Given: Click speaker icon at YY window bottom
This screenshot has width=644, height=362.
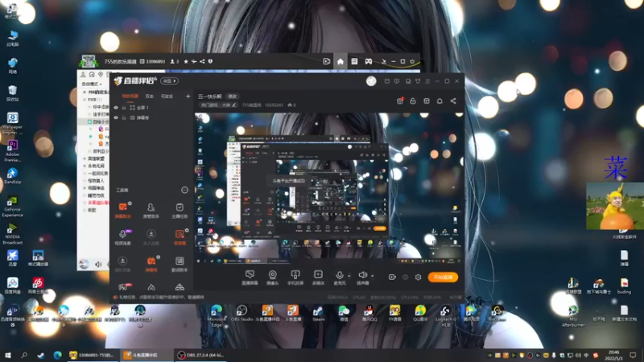Looking at the screenshot, I should pos(98,265).
